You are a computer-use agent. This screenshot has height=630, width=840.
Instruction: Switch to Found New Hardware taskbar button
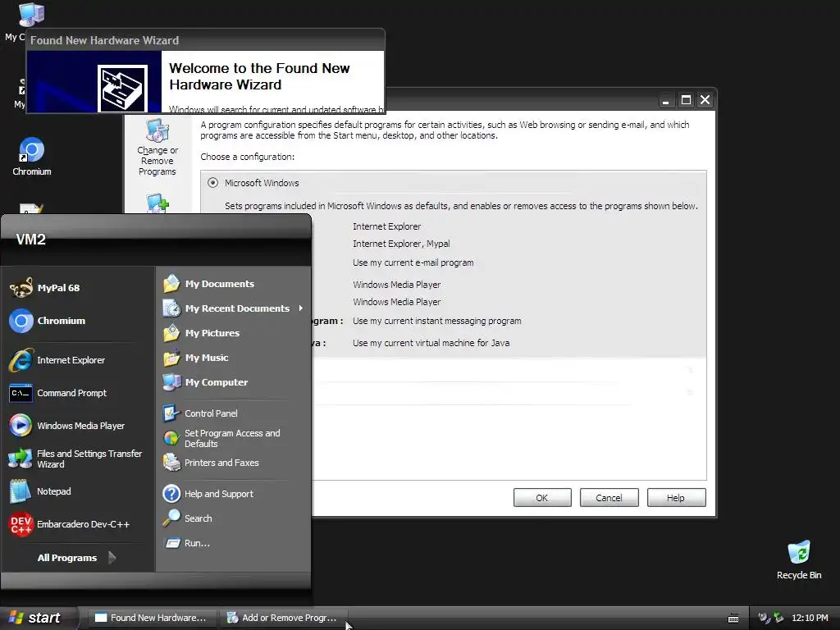coord(151,618)
